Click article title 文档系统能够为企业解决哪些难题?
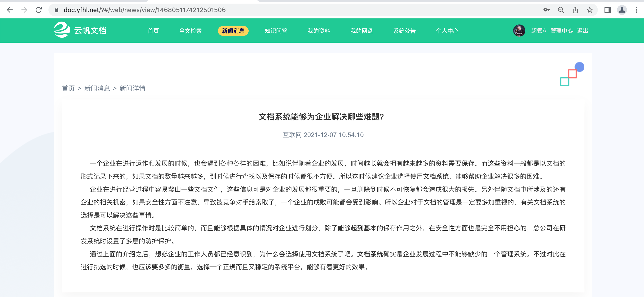Image resolution: width=644 pixels, height=297 pixels. (x=322, y=117)
